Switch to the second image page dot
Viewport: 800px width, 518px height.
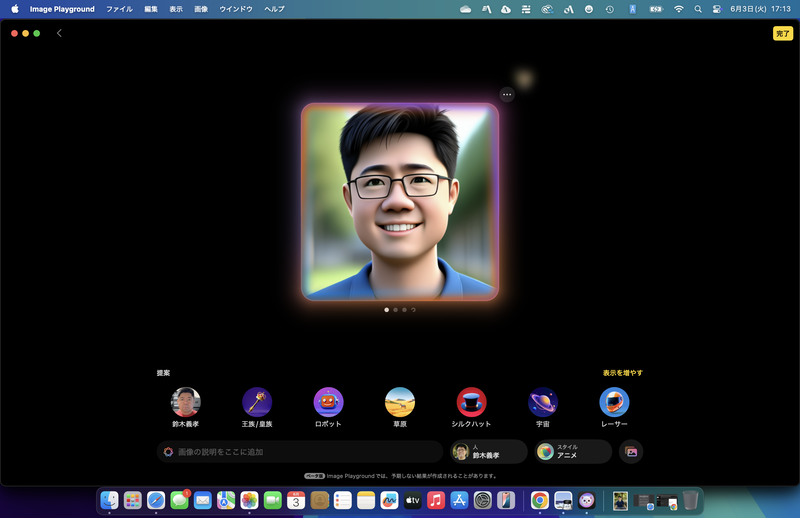tap(395, 310)
